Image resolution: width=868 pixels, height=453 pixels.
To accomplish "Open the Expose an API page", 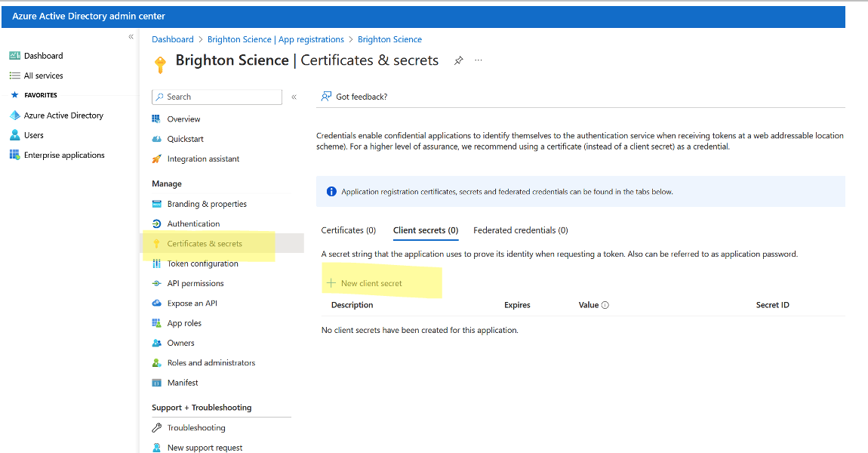I will point(192,304).
